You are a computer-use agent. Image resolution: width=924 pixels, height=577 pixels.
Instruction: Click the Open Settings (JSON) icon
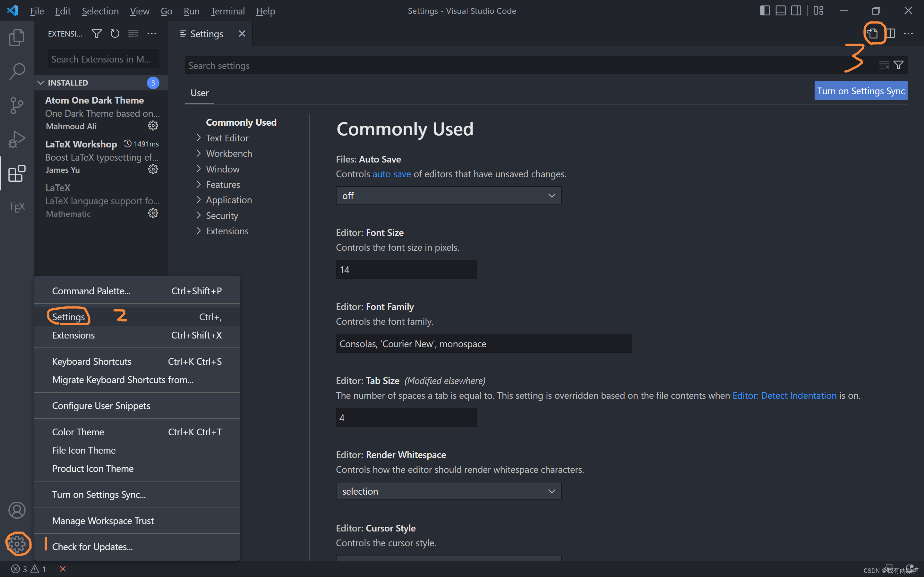(x=872, y=34)
